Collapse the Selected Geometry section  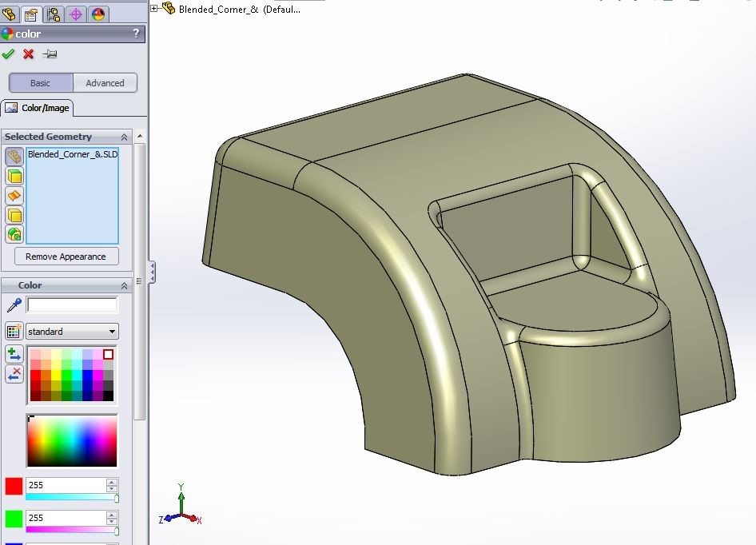click(x=124, y=137)
